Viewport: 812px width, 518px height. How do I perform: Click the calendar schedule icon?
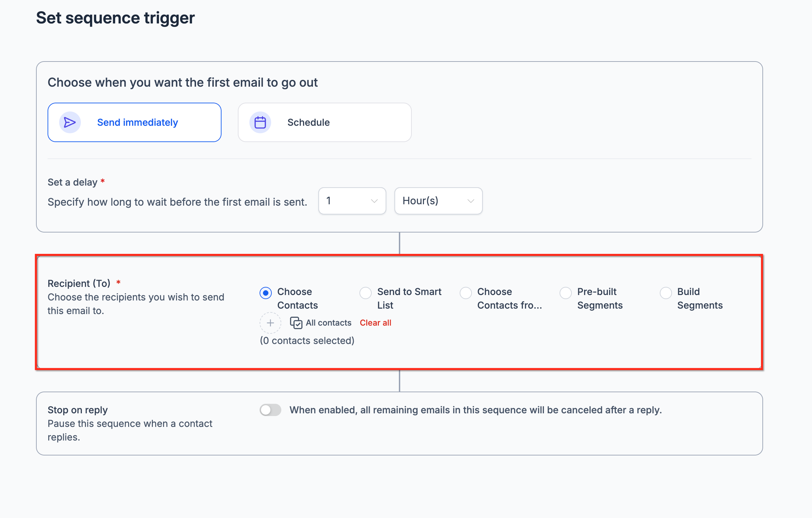(x=260, y=122)
